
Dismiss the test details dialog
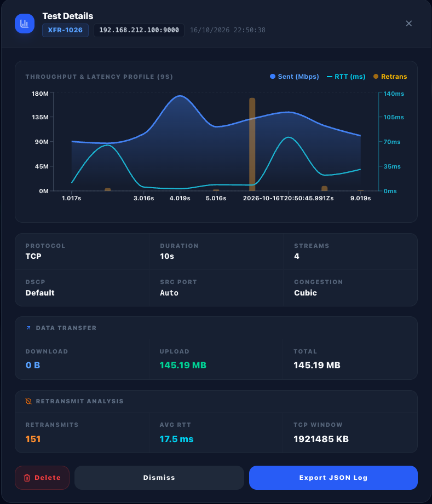tap(159, 478)
